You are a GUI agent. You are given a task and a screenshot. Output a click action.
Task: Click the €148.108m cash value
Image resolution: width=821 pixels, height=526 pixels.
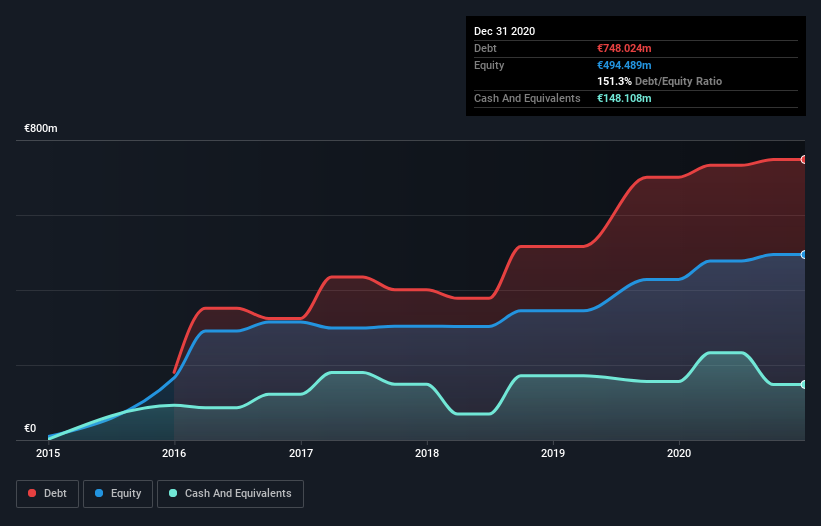[x=624, y=98]
